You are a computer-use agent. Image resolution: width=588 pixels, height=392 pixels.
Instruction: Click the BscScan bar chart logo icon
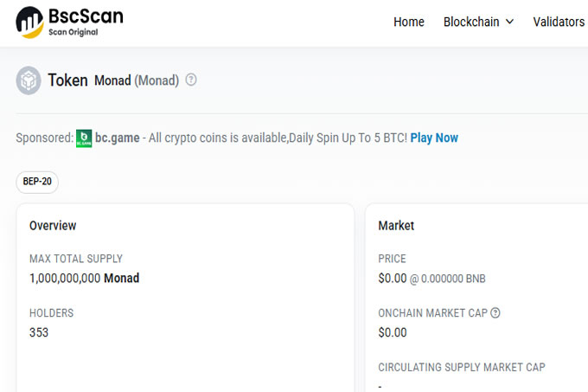[29, 22]
